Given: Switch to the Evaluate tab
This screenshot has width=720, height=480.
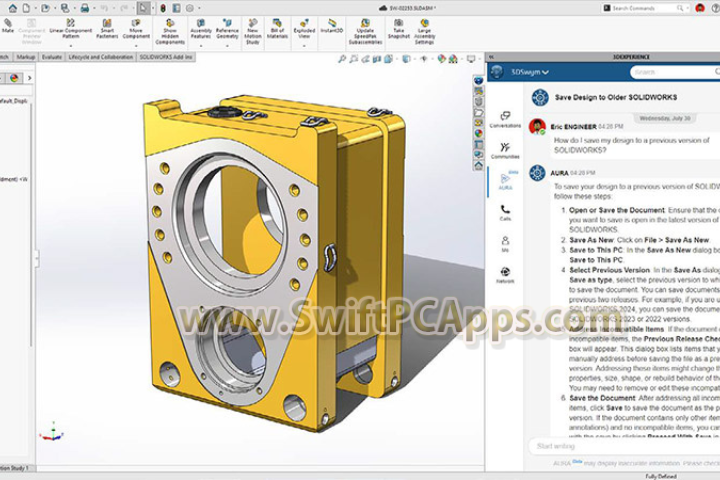Looking at the screenshot, I should point(51,57).
